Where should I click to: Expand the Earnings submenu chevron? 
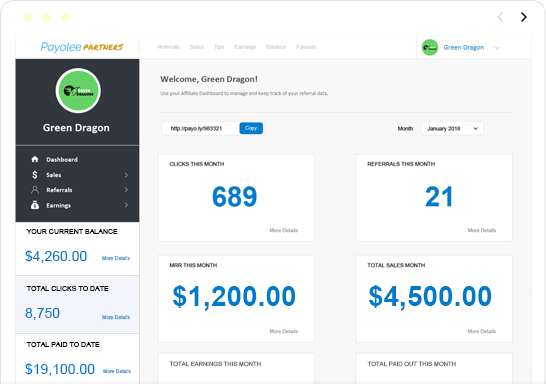126,205
